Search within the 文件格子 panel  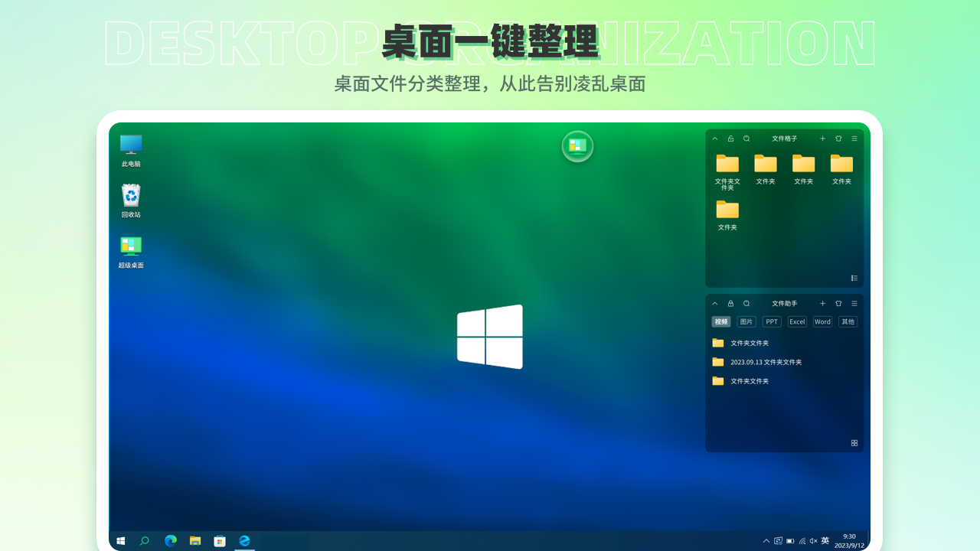click(x=746, y=139)
